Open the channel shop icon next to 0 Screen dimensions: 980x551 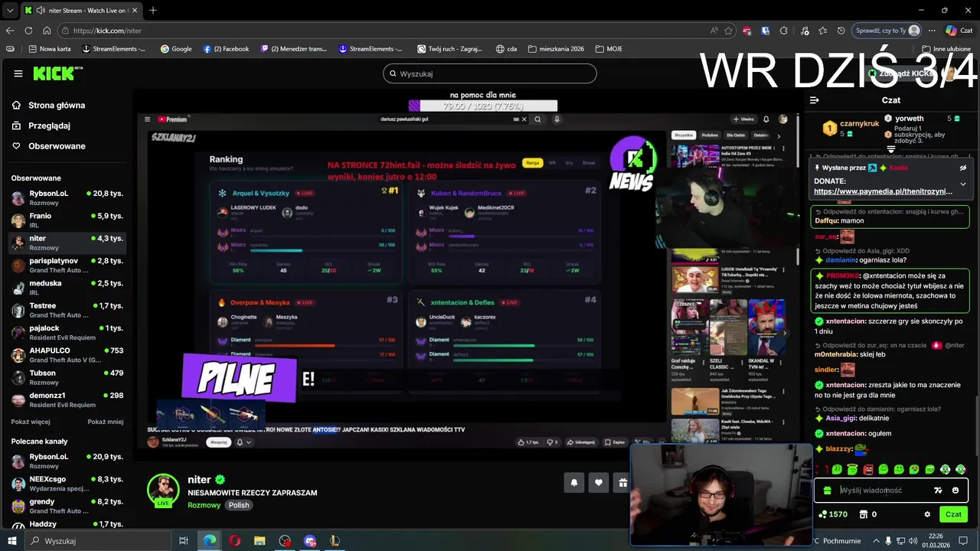coord(864,514)
